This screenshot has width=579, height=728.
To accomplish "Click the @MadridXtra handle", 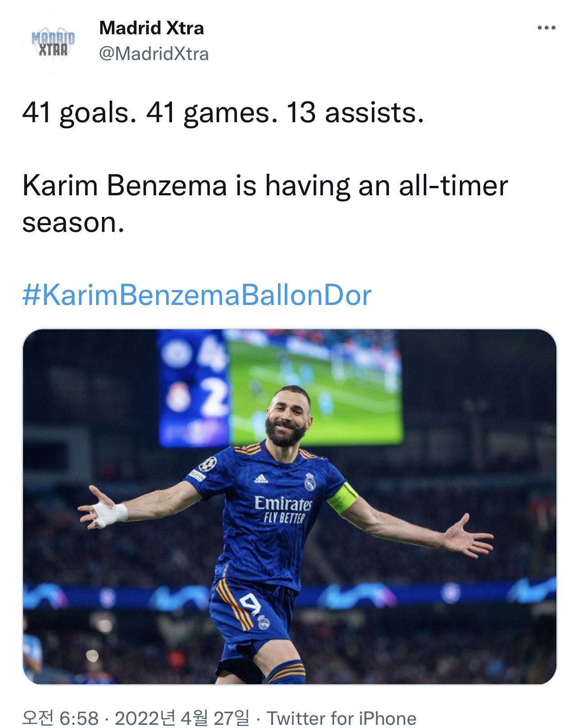I will (x=153, y=54).
